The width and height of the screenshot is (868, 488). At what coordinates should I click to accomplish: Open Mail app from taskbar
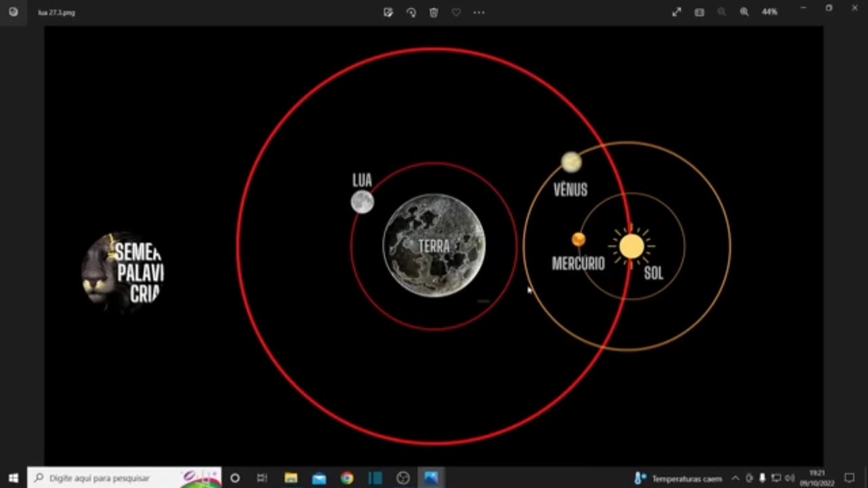click(319, 478)
